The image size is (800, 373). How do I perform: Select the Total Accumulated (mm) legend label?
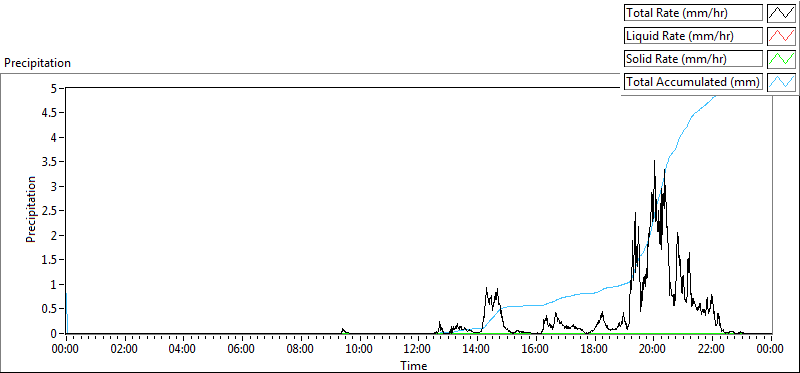point(693,82)
